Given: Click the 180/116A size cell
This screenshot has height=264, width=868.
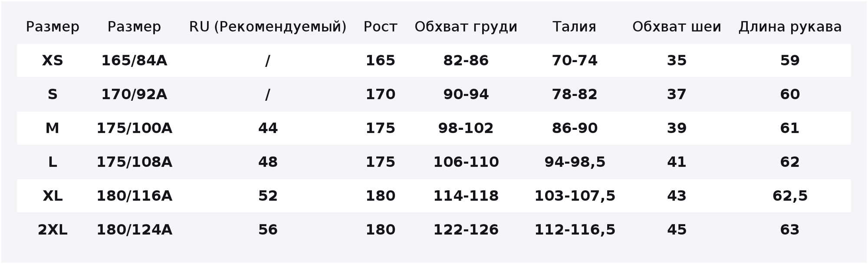Looking at the screenshot, I should coord(134,196).
